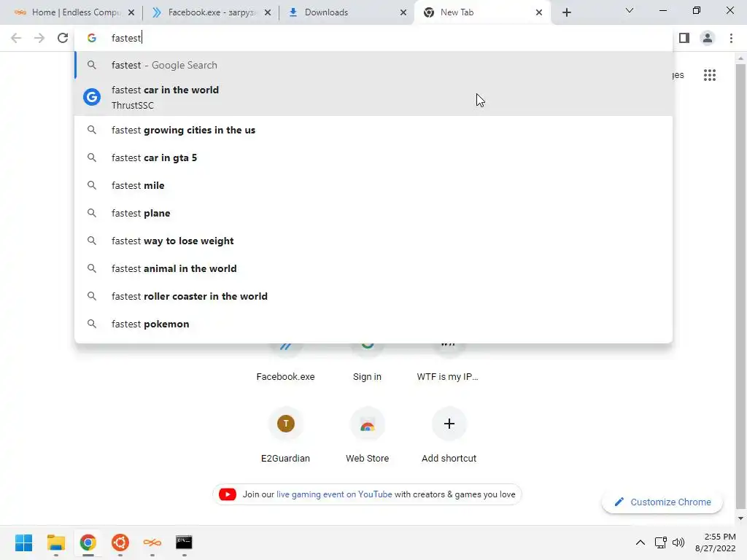Open the Facebook.exe shortcut
Screen dimensions: 747x560
[x=285, y=363]
